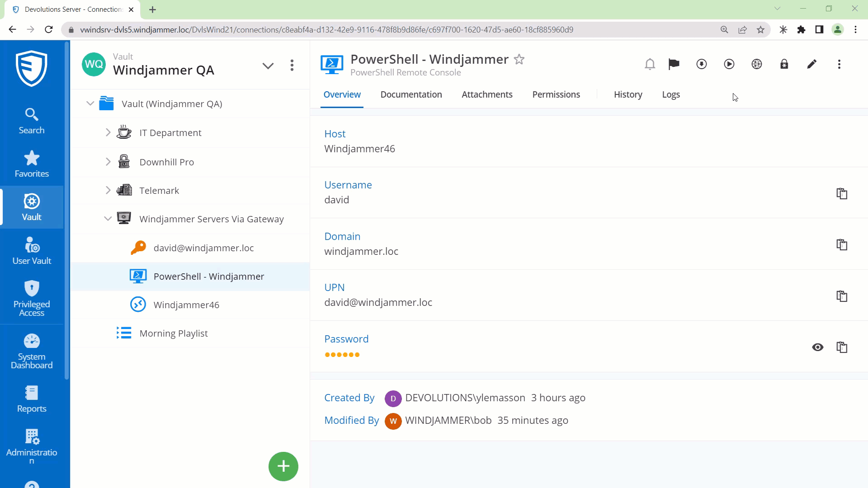
Task: Open the vault selector dropdown chevron
Action: pos(268,66)
